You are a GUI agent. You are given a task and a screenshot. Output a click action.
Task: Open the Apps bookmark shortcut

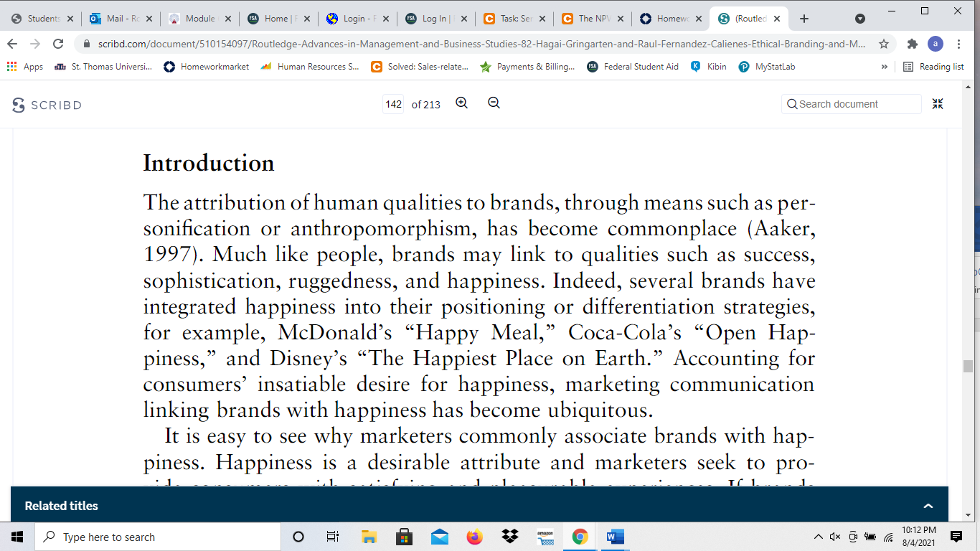coord(25,67)
